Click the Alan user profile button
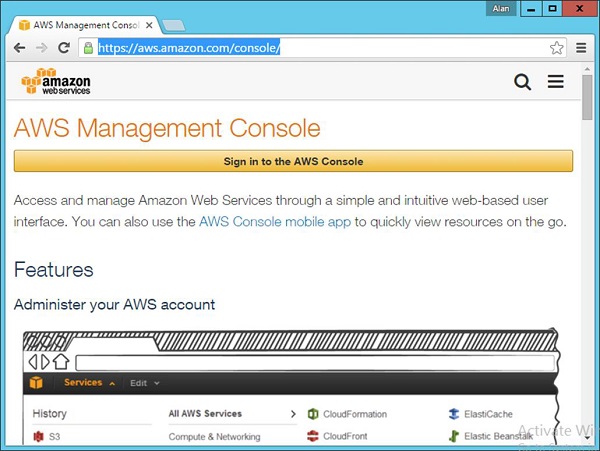 coord(500,8)
